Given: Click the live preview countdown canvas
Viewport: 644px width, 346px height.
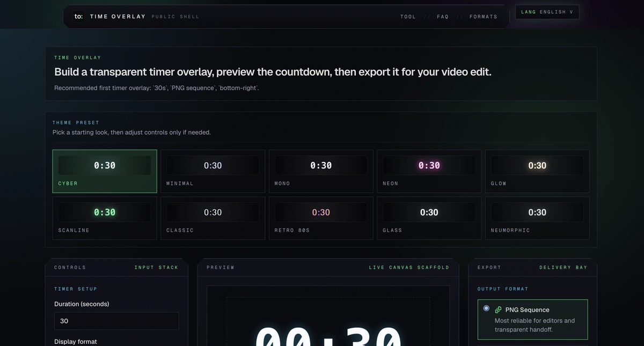Looking at the screenshot, I should click(328, 316).
